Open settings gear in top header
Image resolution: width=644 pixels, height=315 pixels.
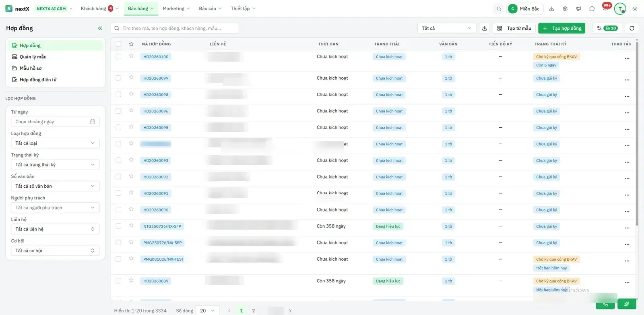[565, 9]
